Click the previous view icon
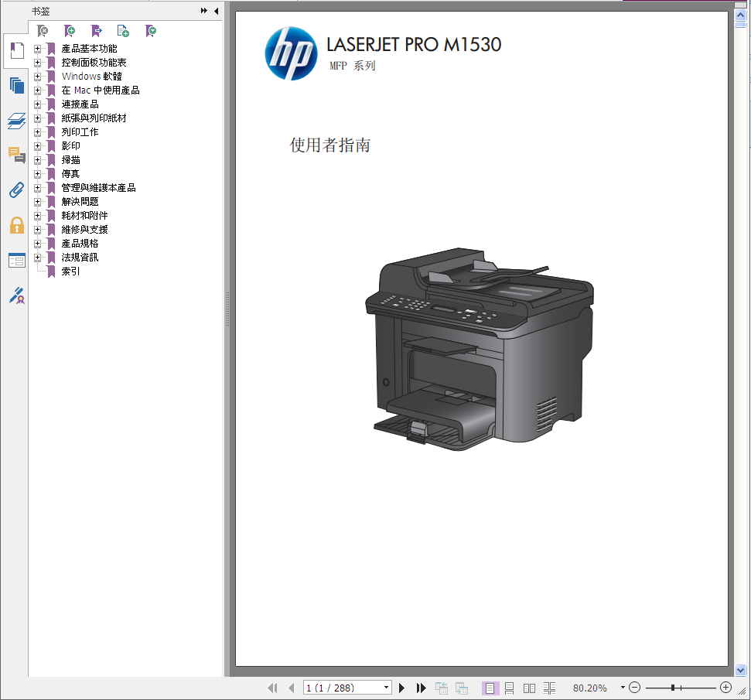Screen dimensions: 751x700 441,688
